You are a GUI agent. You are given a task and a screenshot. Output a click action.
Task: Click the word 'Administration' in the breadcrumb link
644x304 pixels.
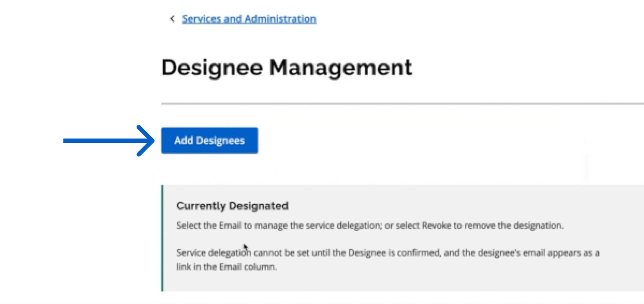[x=280, y=19]
